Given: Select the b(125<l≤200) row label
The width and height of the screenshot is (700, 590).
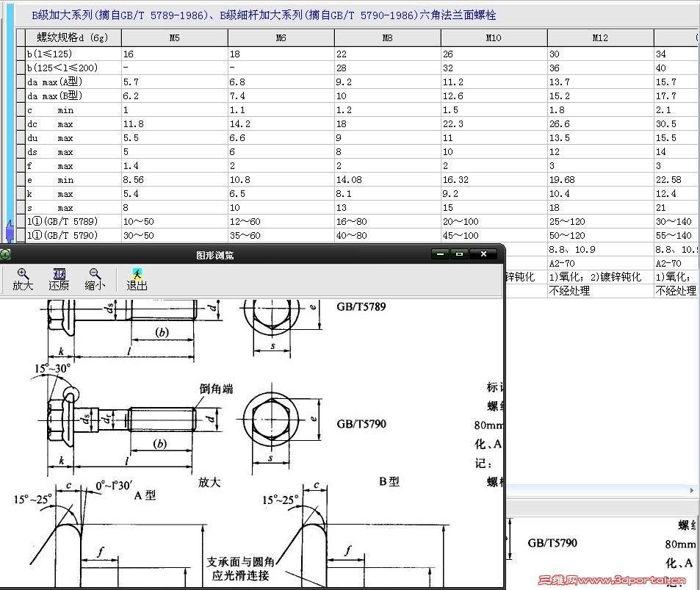Looking at the screenshot, I should tap(73, 68).
